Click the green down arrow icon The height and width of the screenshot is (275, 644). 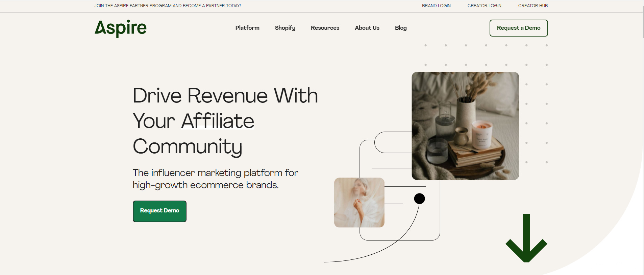coord(526,238)
